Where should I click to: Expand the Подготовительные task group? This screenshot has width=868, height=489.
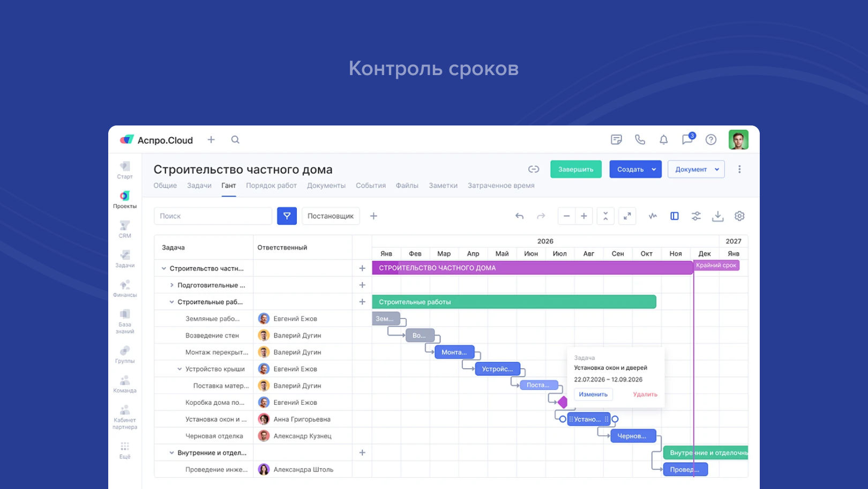tap(171, 285)
